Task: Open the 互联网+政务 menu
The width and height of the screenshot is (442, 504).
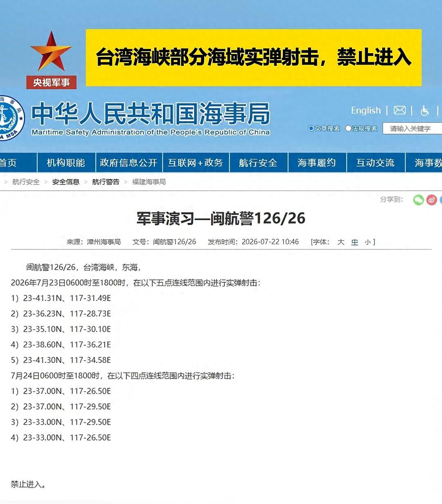Action: pyautogui.click(x=196, y=163)
